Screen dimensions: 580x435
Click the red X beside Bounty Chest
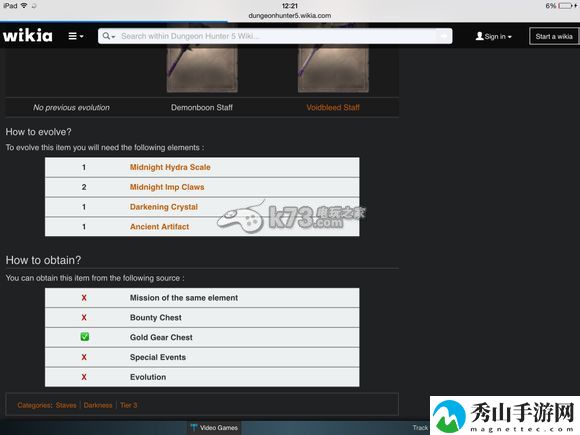(x=84, y=318)
